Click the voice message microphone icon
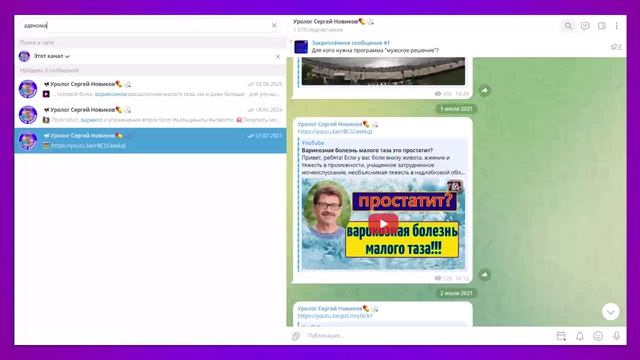640x360 pixels. [x=616, y=336]
